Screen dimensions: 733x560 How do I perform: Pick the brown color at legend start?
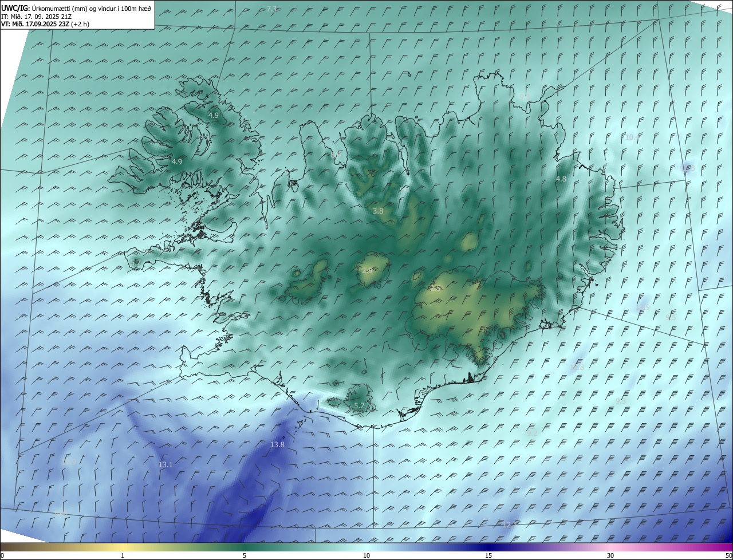[x=3, y=547]
